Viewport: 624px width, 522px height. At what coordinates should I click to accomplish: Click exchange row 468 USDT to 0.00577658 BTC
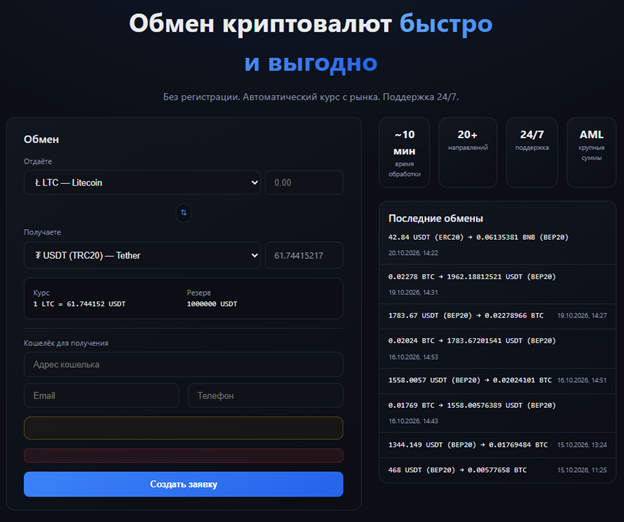click(x=497, y=470)
